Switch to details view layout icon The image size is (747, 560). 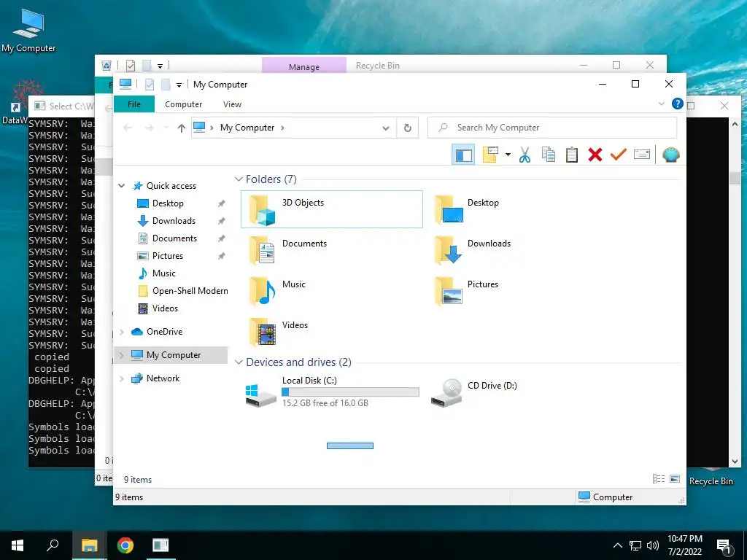(x=659, y=478)
